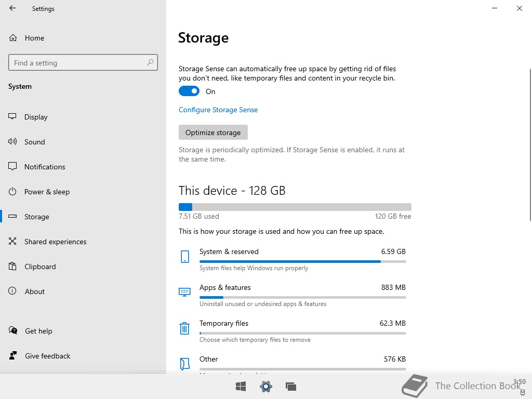Click the This device usage bar
Viewport: 532px width, 399px height.
click(295, 207)
